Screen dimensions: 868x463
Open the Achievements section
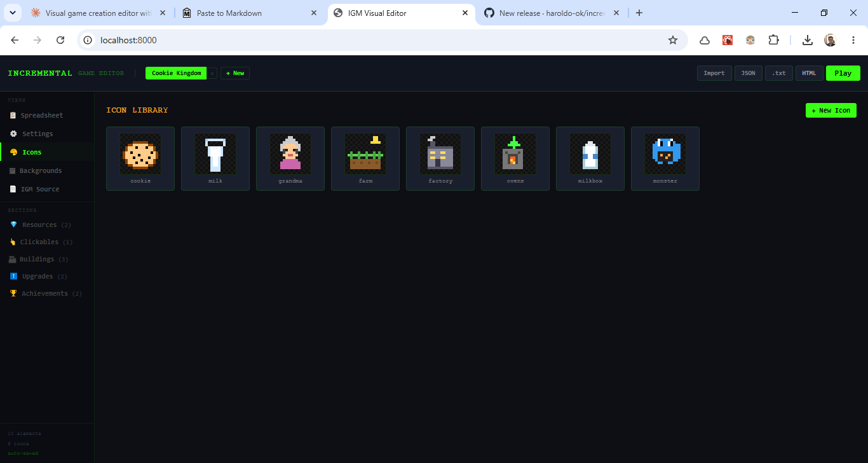click(47, 293)
